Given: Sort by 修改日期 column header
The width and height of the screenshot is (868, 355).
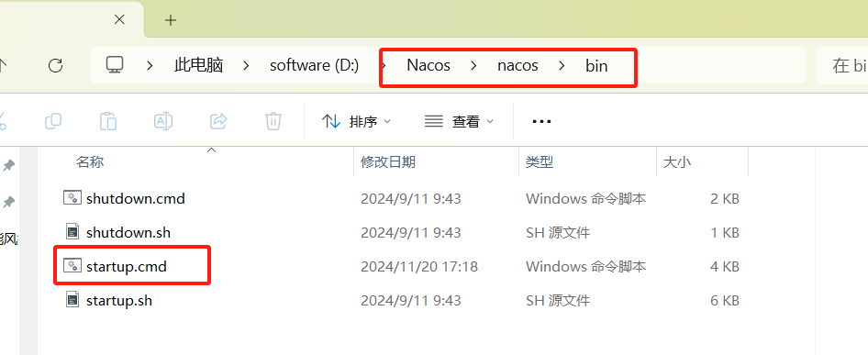Looking at the screenshot, I should pyautogui.click(x=388, y=161).
